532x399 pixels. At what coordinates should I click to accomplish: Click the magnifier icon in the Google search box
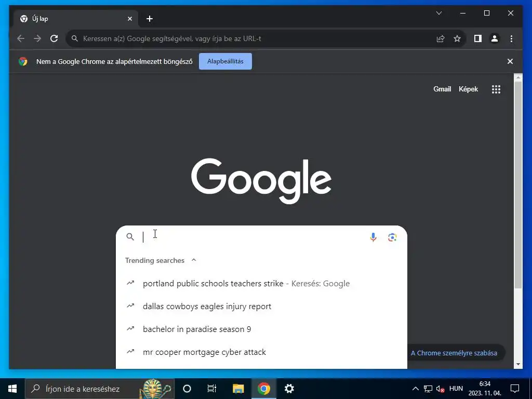130,237
